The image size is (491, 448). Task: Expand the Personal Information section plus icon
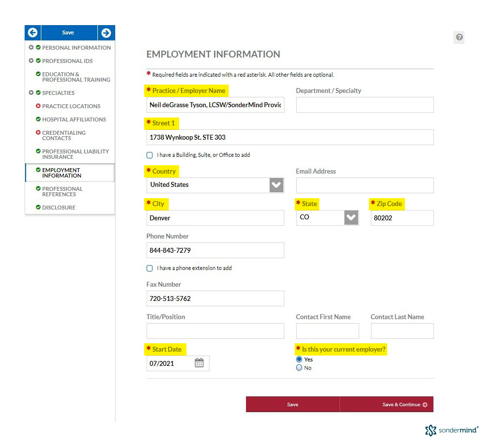(31, 48)
